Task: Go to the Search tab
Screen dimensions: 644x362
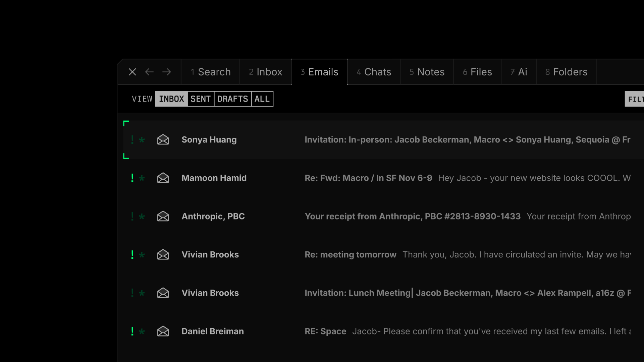Action: tap(210, 72)
